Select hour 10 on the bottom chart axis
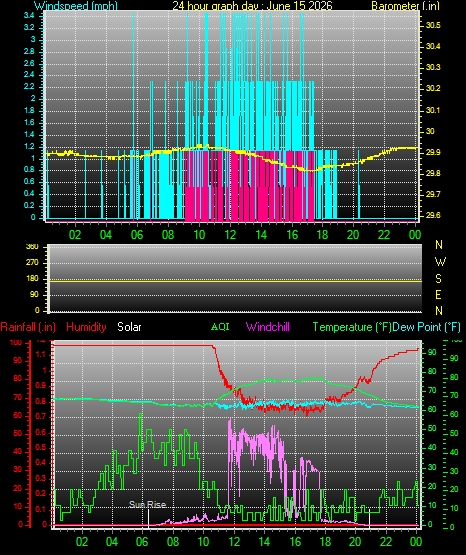This screenshot has width=466, height=555. 203,542
